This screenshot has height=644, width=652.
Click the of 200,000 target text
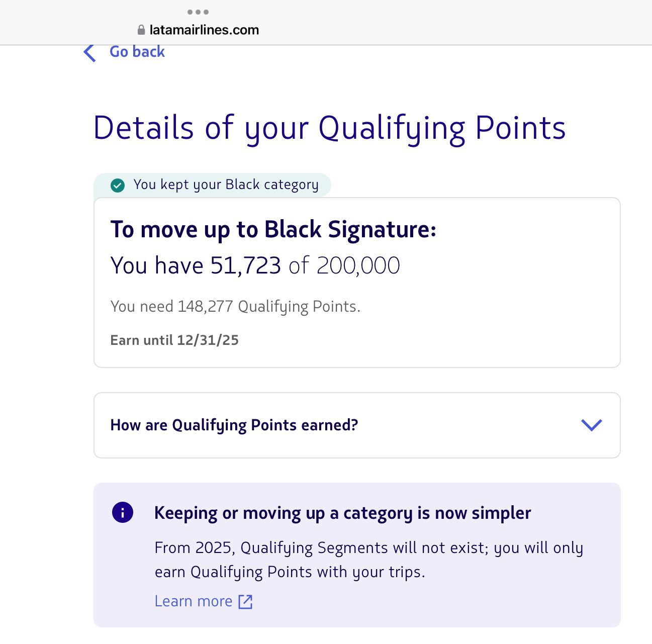[344, 265]
